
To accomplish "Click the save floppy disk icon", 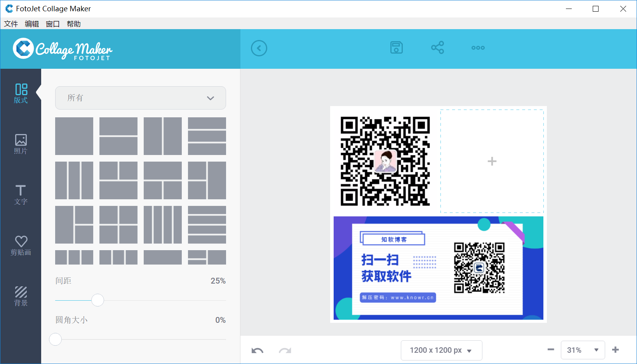I will pos(396,48).
